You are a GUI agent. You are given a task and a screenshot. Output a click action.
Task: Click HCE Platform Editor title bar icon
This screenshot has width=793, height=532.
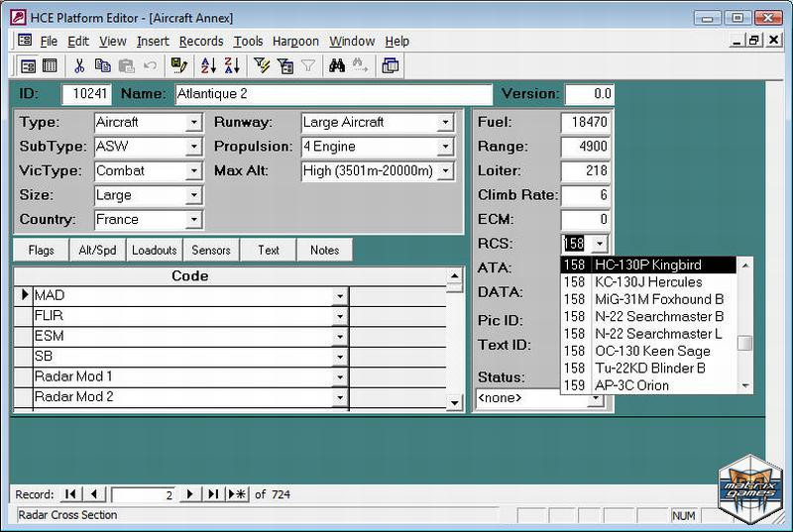[18, 18]
